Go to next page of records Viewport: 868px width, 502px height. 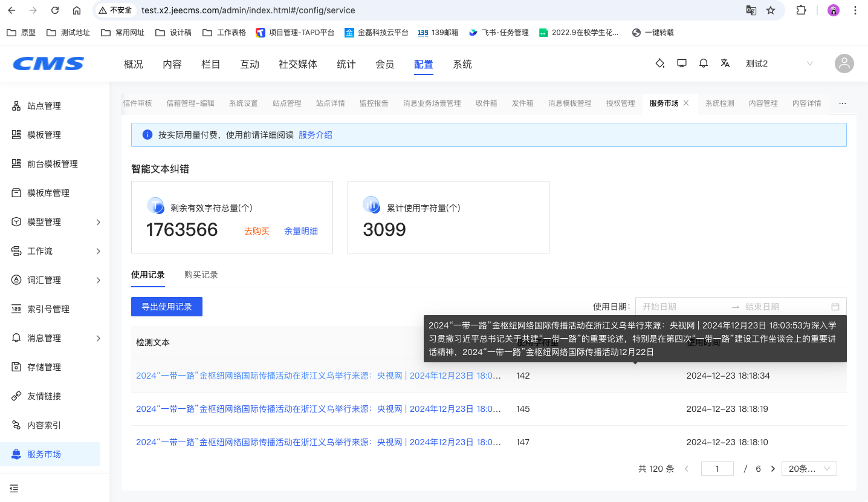772,469
